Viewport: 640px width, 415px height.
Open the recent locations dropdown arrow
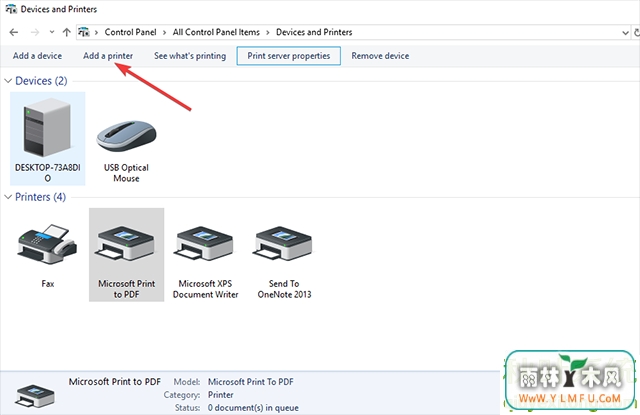(x=52, y=32)
